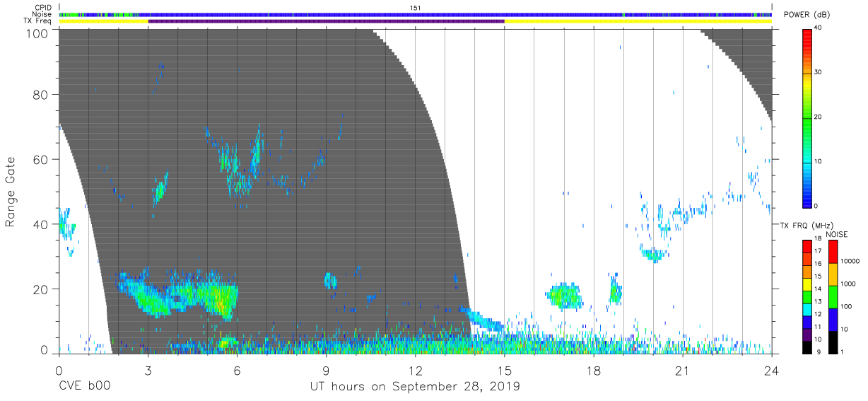
Task: Click x-axis tick label '15'
Action: (504, 370)
